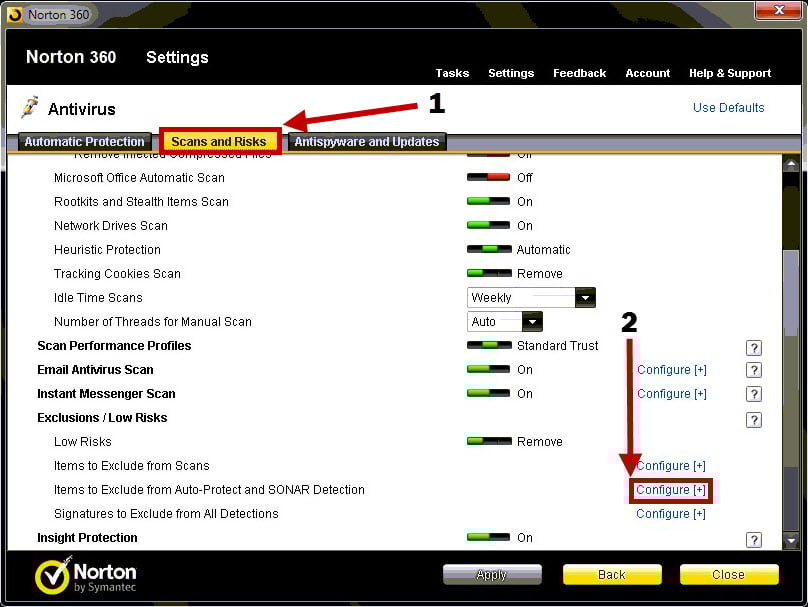Change Heuristic Protection switch setting
The image size is (808, 607).
click(489, 249)
